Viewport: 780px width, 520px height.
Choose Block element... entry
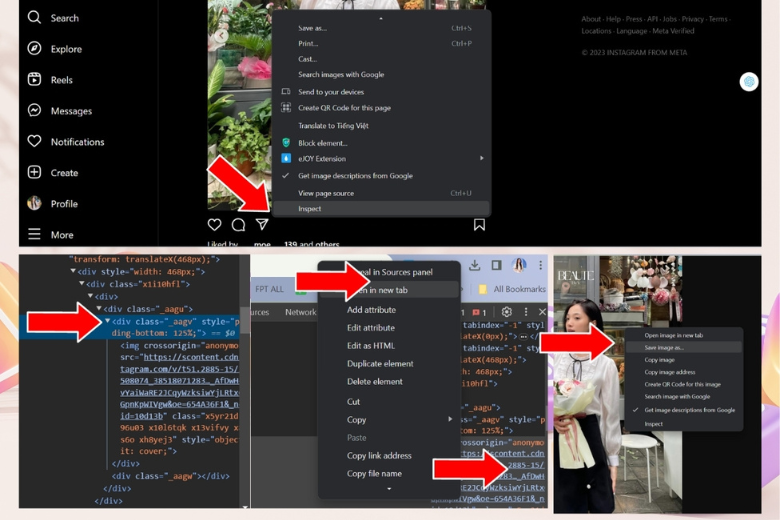(x=322, y=143)
